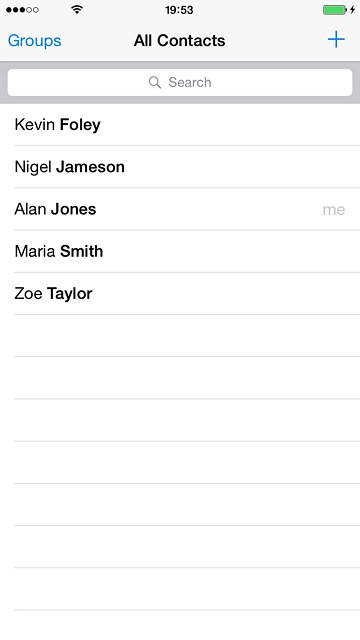Tap the green battery icon
360x640 pixels.
335,10
